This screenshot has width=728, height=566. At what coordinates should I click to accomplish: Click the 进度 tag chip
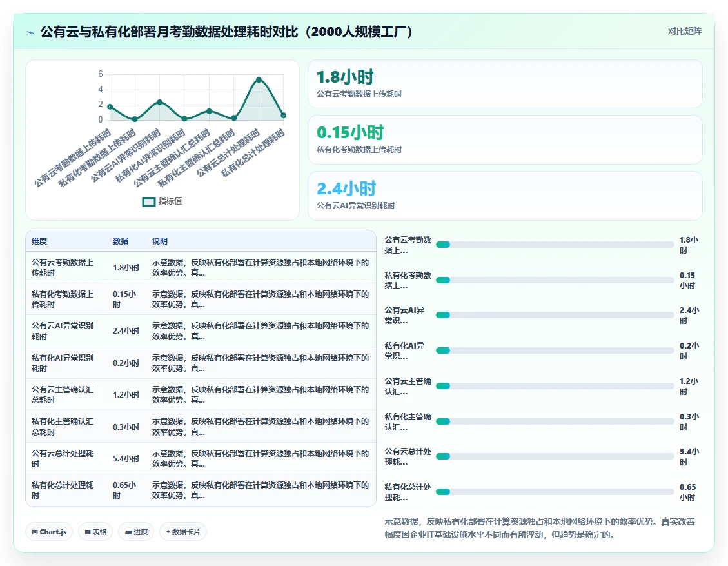136,532
